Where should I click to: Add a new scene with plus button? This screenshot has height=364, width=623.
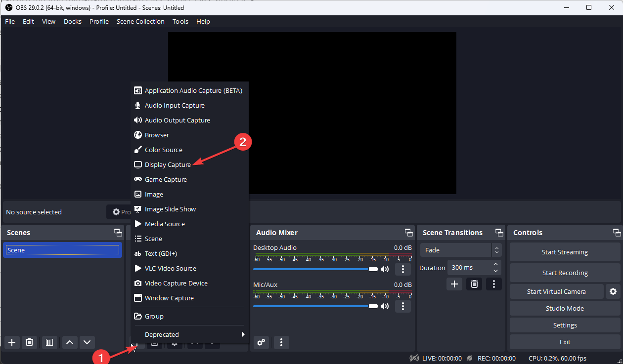(x=12, y=342)
